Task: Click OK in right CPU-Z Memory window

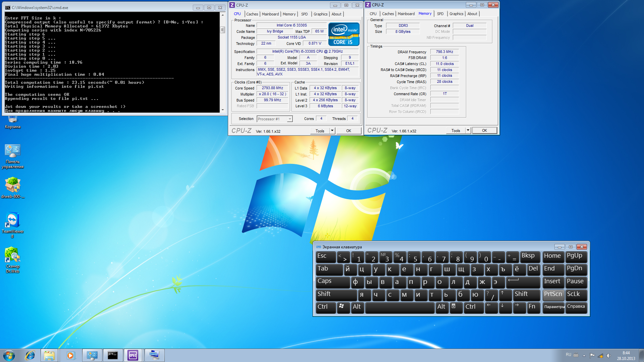Action: (x=485, y=130)
